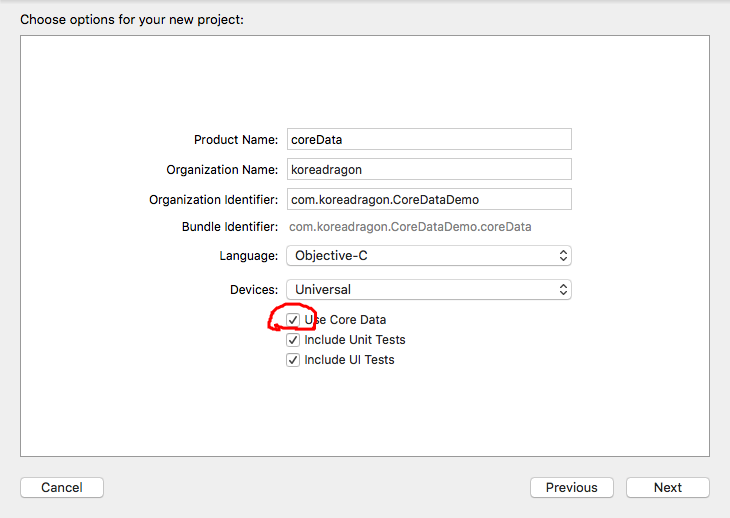Focus the Organization Name field

429,169
